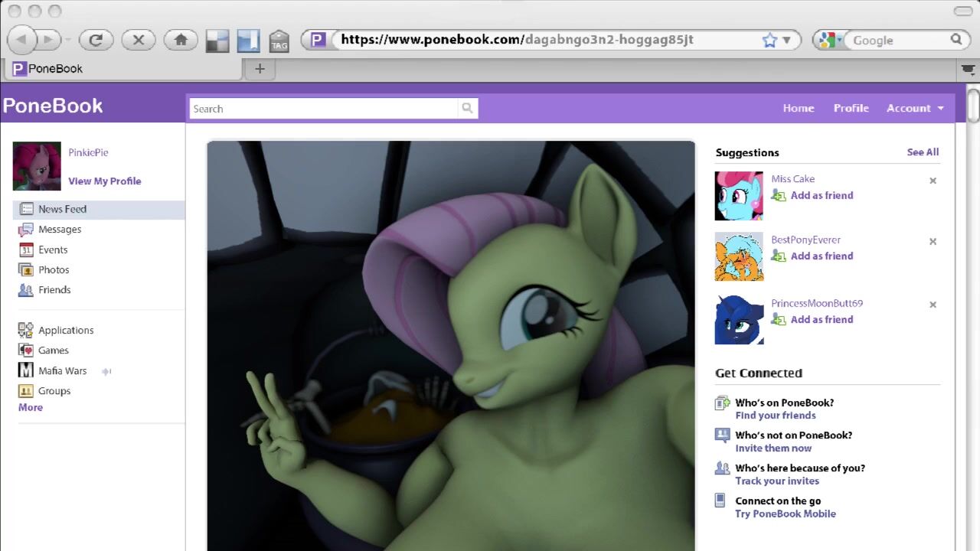Click the PoneBook search input field
The height and width of the screenshot is (551, 980).
(323, 109)
